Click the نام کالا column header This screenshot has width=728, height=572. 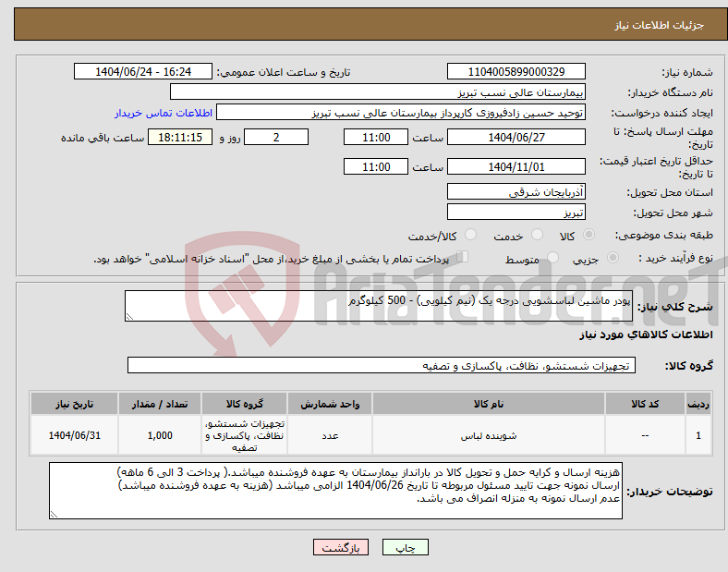point(489,404)
